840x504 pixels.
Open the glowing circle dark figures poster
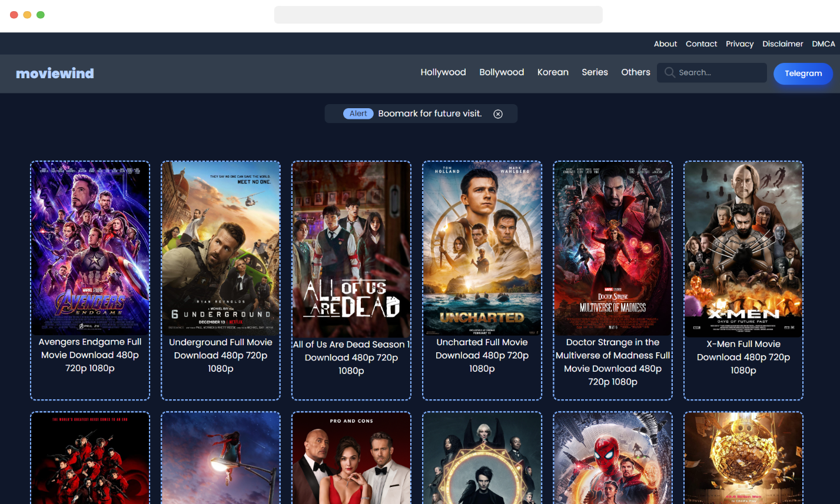[482, 458]
